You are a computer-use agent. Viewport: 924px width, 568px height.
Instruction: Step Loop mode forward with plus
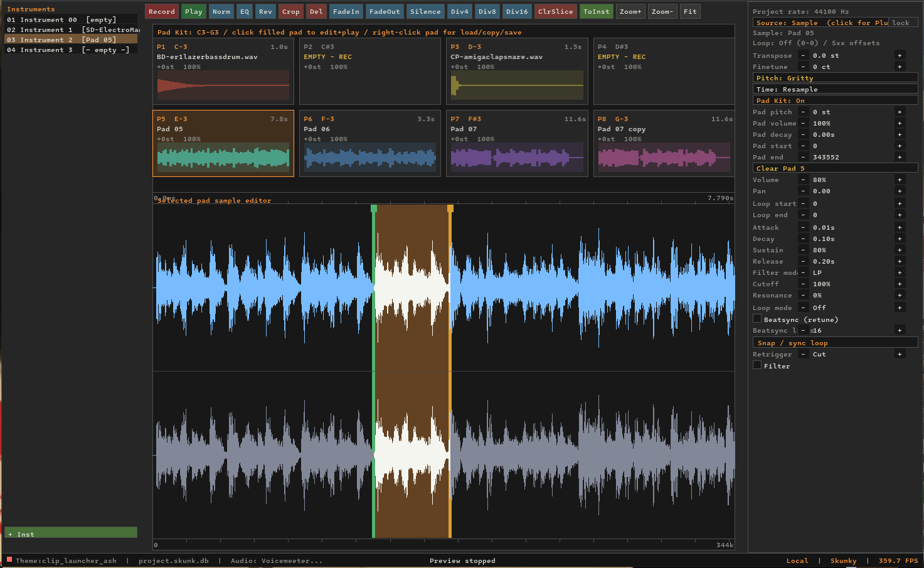900,308
